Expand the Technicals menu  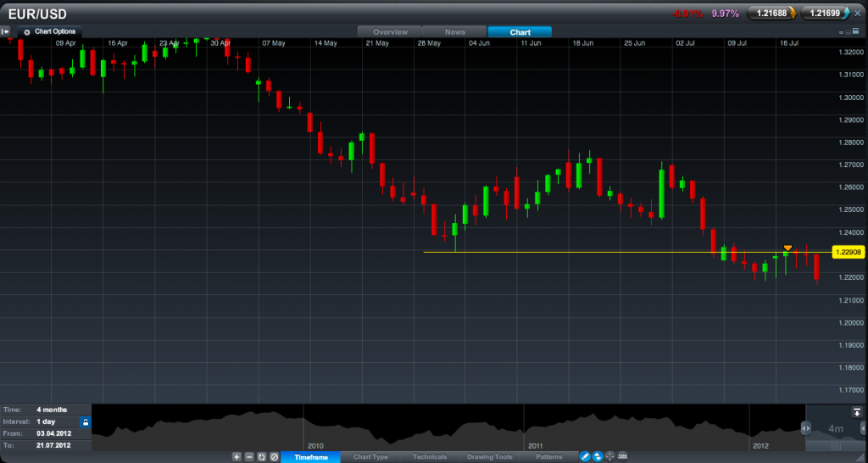pos(429,457)
